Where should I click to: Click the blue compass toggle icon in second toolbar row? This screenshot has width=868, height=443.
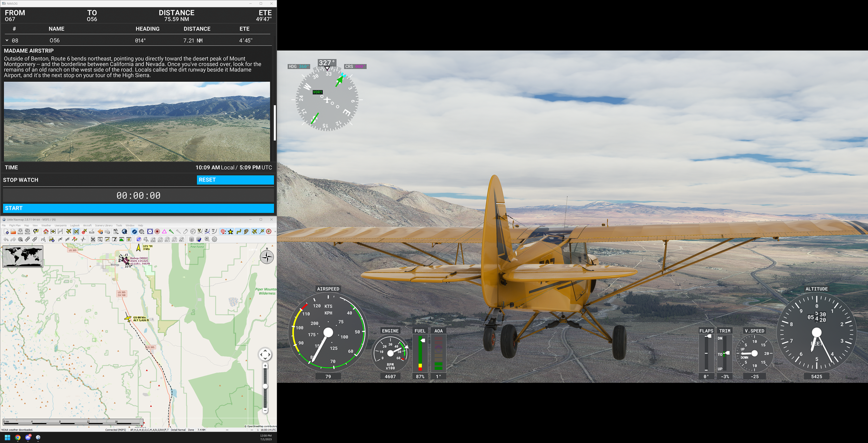(x=139, y=239)
